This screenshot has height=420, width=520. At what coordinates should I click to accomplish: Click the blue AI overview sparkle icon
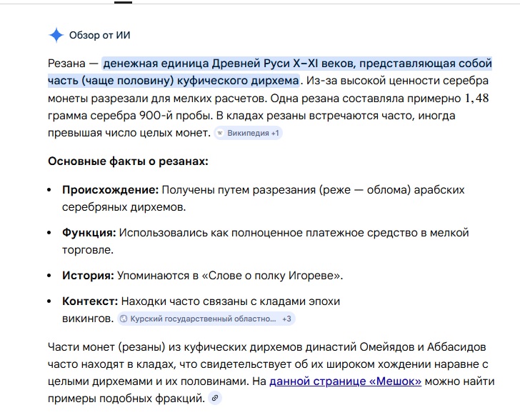pos(56,35)
